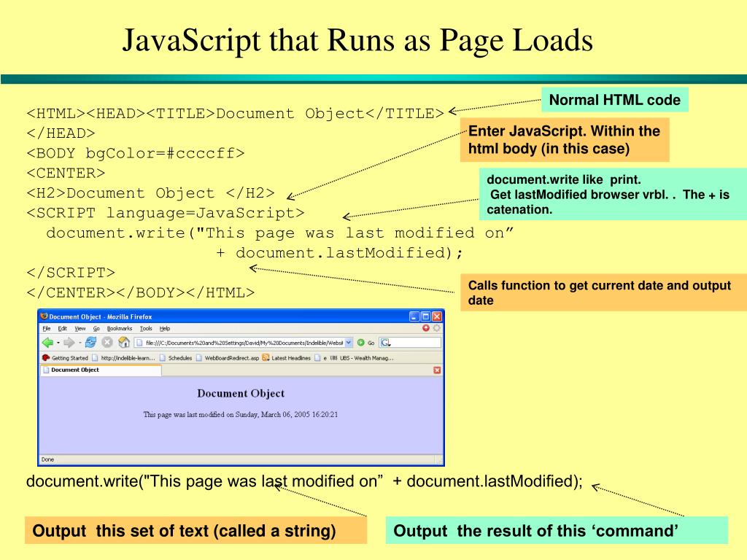The image size is (747, 560).
Task: Click the Stop loading icon
Action: click(x=107, y=343)
